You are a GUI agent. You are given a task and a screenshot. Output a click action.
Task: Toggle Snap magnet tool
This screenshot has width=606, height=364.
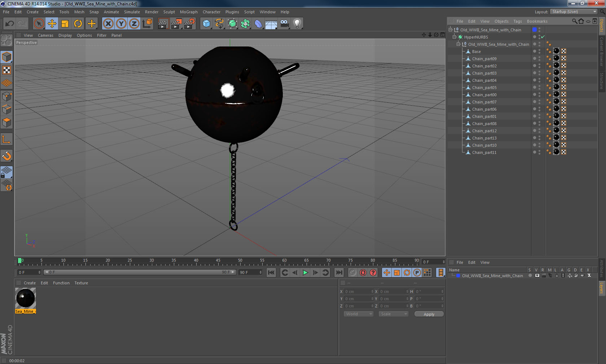6,156
